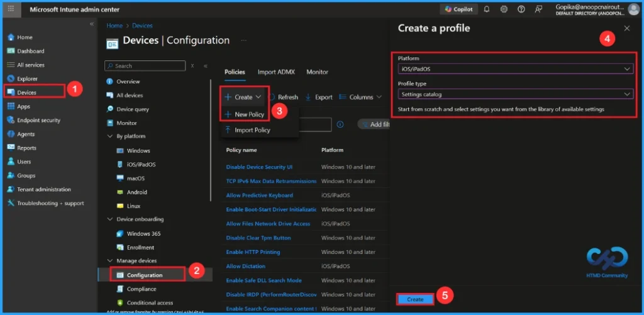Open Explorer in left navigation
This screenshot has width=644, height=315.
click(27, 79)
